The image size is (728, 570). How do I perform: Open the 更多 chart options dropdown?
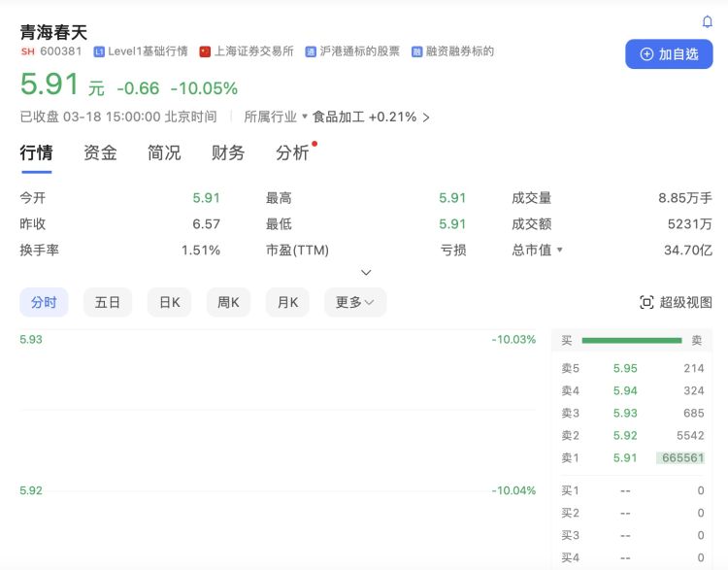(355, 302)
